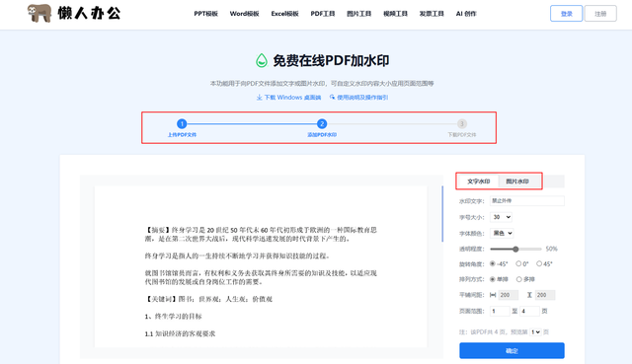This screenshot has width=632, height=364.
Task: Click the title 免费在线PDF加水印
Action: 331,61
